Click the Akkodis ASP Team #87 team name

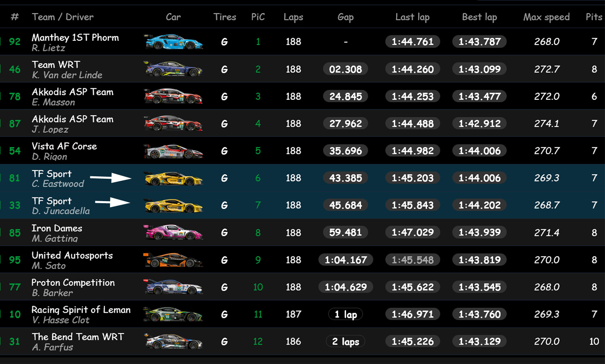pyautogui.click(x=72, y=119)
